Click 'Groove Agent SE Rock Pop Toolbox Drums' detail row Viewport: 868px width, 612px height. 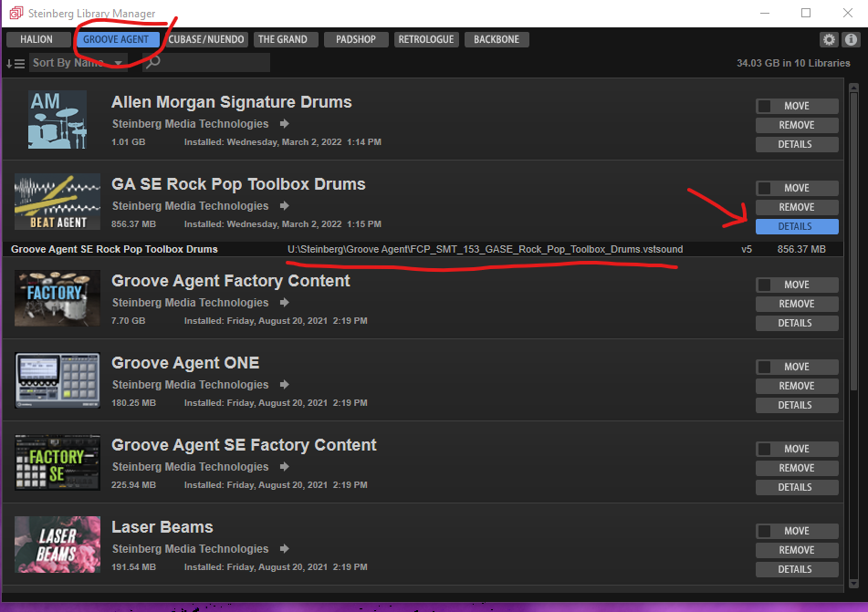pyautogui.click(x=423, y=249)
